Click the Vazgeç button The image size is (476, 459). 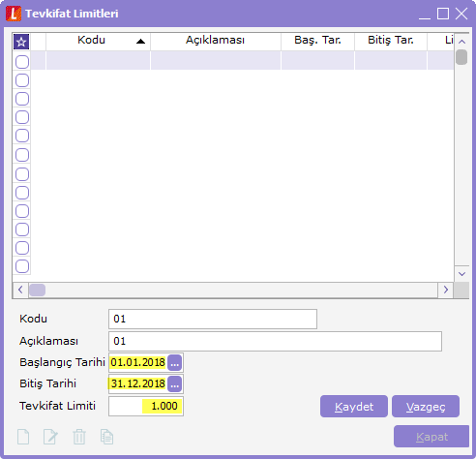point(426,407)
